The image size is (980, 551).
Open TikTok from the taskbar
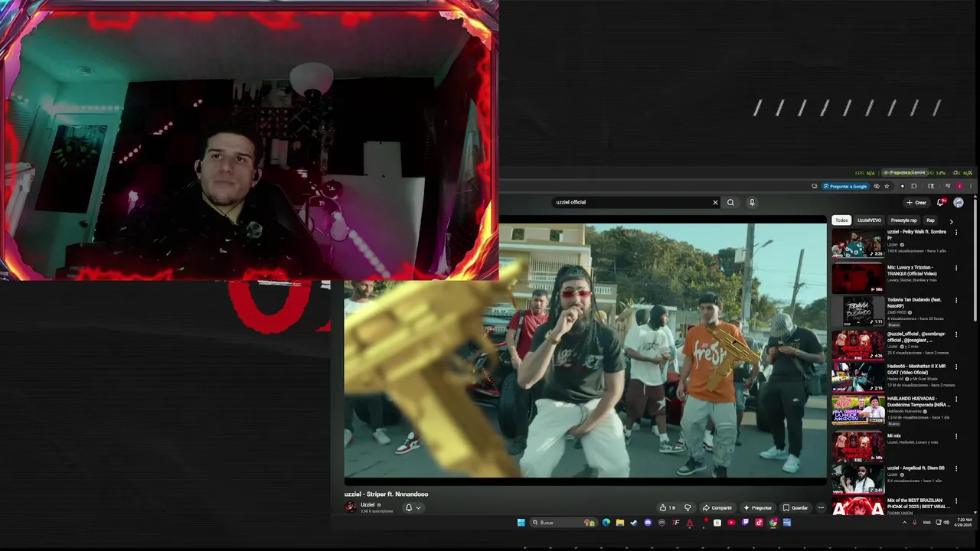pos(759,523)
